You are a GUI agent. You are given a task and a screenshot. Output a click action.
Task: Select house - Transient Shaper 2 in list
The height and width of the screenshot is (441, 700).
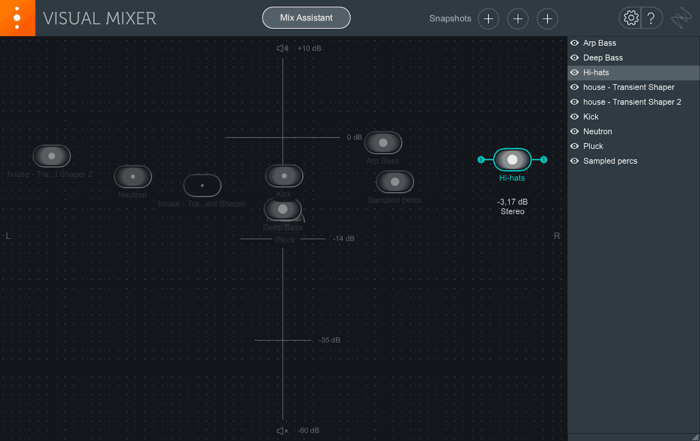click(x=633, y=102)
